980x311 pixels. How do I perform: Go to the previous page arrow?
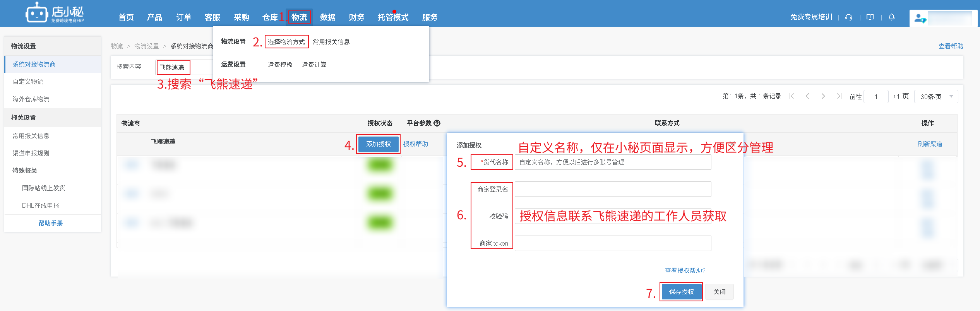tap(807, 96)
